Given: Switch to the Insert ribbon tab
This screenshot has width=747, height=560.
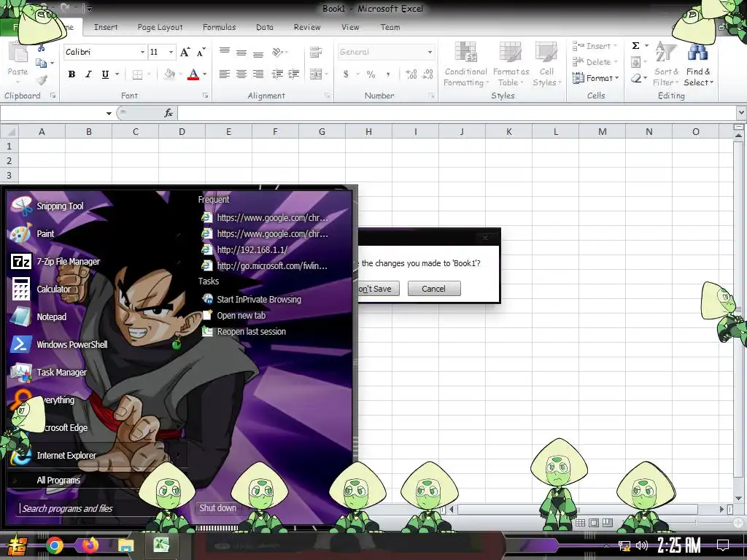Looking at the screenshot, I should [x=106, y=27].
